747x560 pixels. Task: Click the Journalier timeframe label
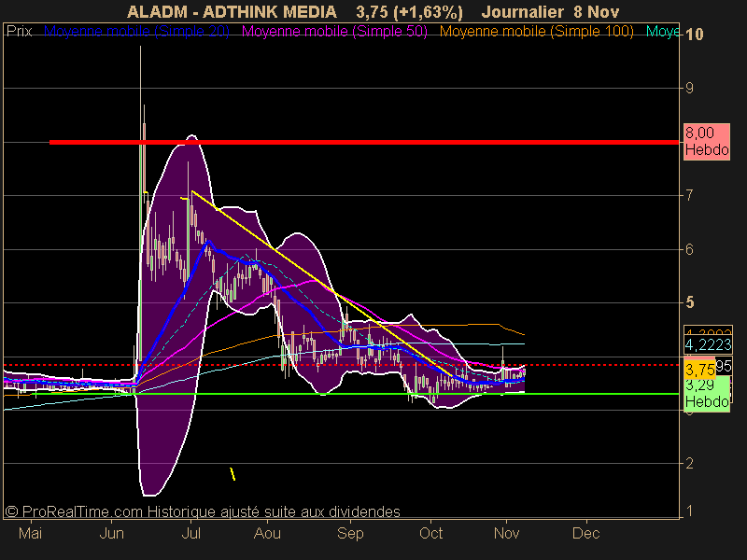[523, 12]
